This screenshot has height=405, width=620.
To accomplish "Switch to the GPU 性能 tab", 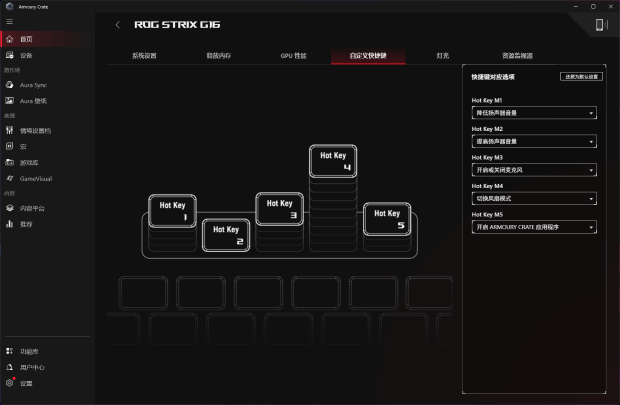I will pos(293,56).
